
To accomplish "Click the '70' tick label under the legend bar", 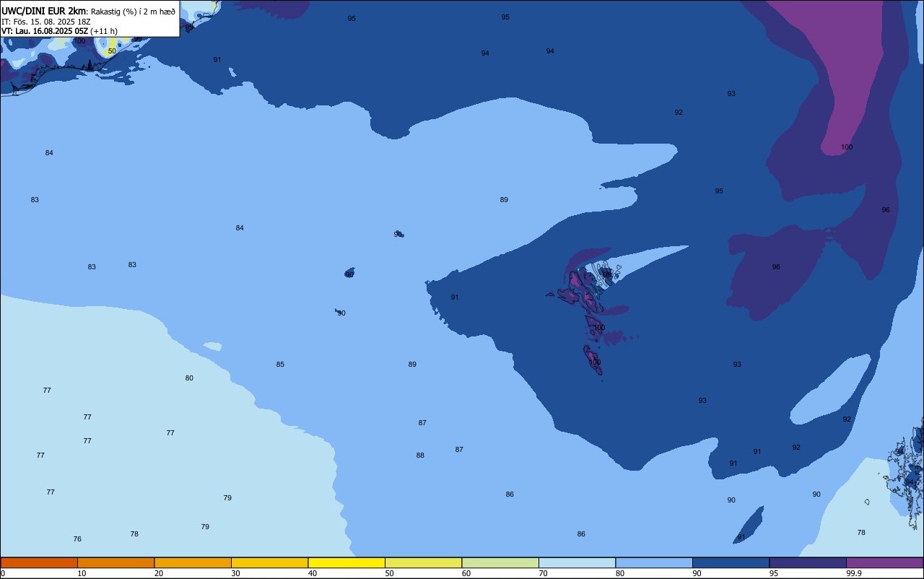I will [543, 573].
